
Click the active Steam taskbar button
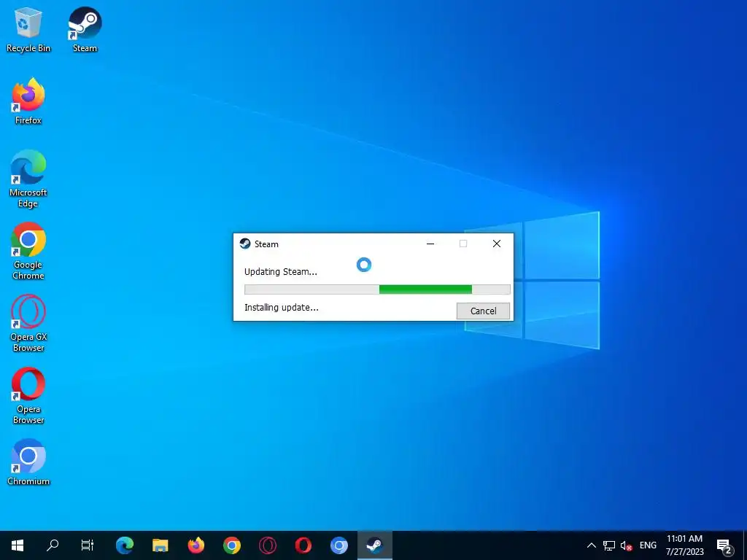[374, 545]
